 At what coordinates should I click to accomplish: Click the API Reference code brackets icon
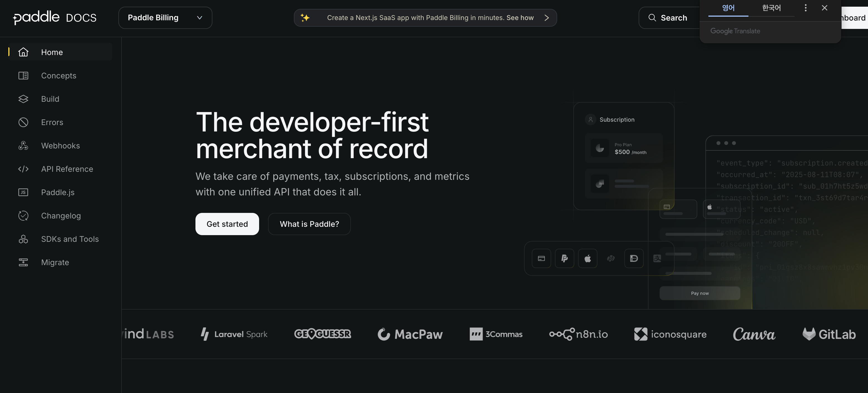click(x=23, y=169)
